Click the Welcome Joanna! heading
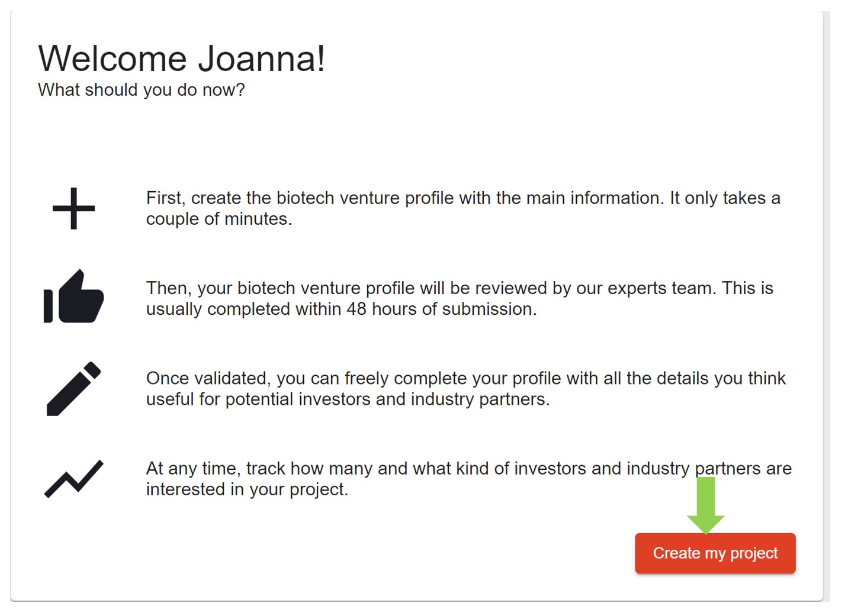This screenshot has width=848, height=616. point(181,59)
